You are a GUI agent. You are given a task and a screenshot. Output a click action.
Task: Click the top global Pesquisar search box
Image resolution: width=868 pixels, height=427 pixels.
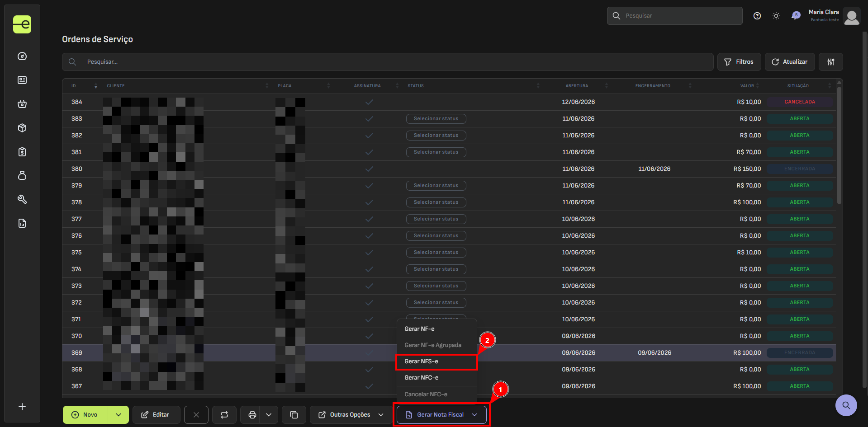[x=674, y=16]
